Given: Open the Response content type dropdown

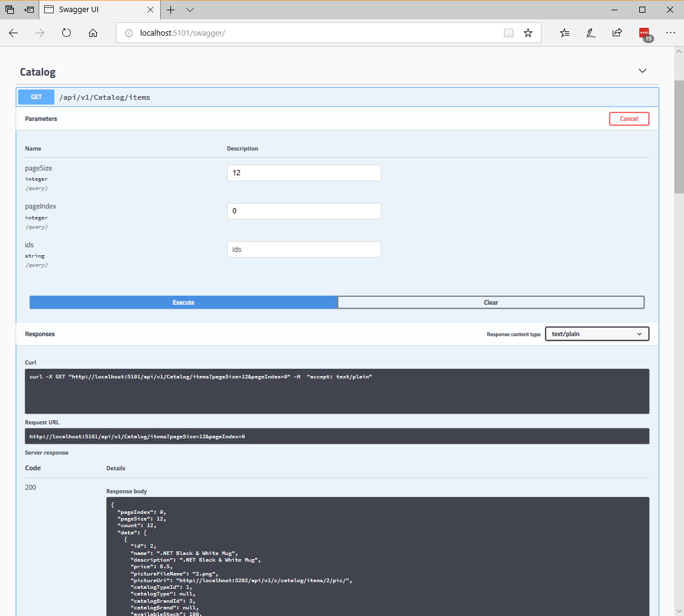Looking at the screenshot, I should click(596, 334).
